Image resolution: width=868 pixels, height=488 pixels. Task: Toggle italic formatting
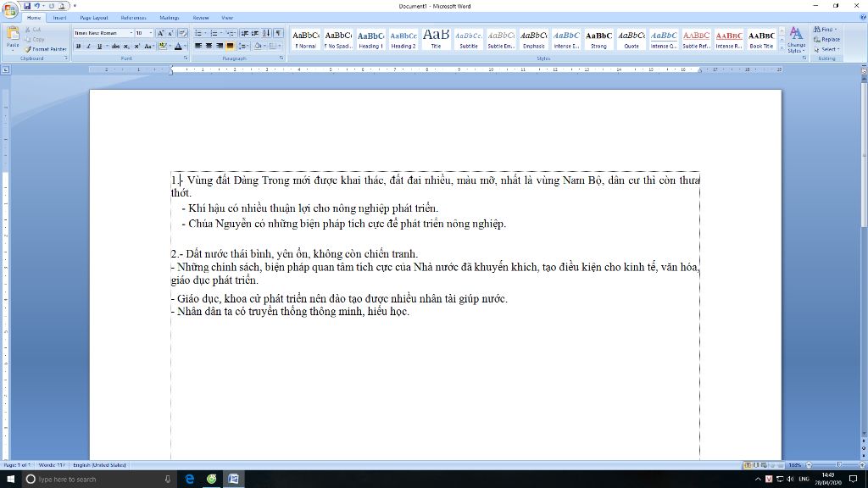coord(88,47)
